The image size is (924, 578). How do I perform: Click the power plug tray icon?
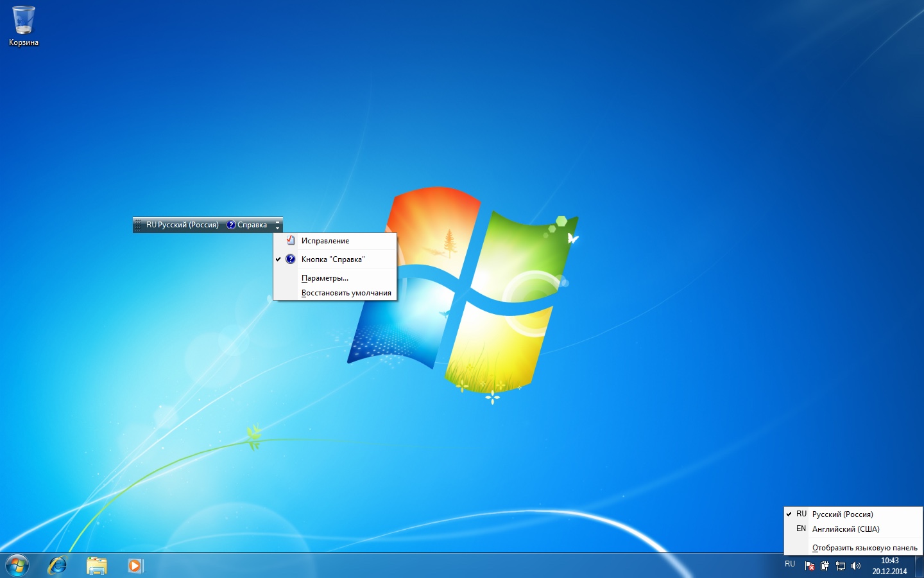(x=825, y=566)
